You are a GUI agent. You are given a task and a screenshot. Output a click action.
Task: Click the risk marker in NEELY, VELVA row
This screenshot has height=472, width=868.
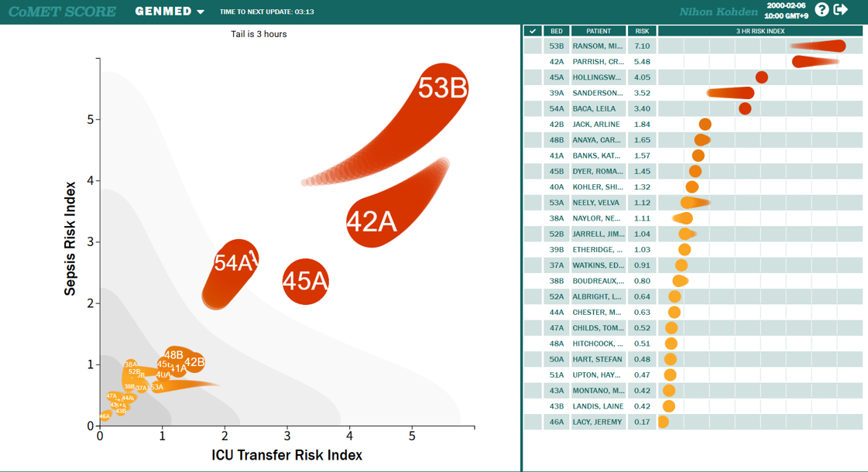point(695,203)
